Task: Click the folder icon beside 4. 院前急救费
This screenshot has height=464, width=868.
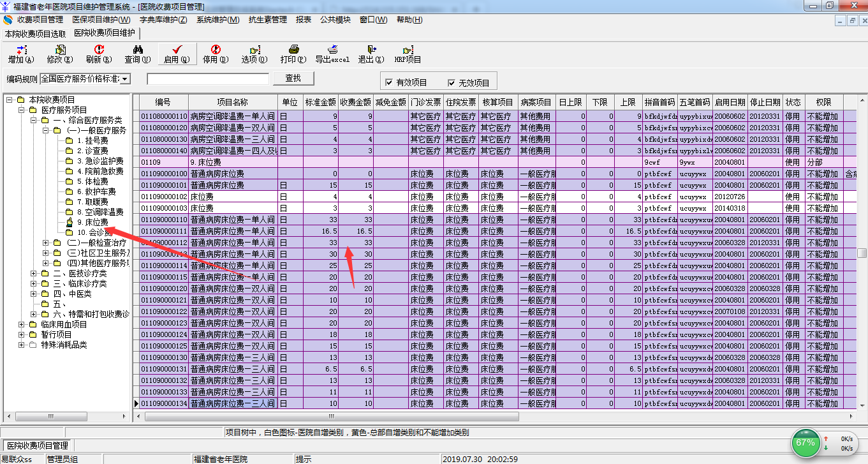Action: (70, 171)
